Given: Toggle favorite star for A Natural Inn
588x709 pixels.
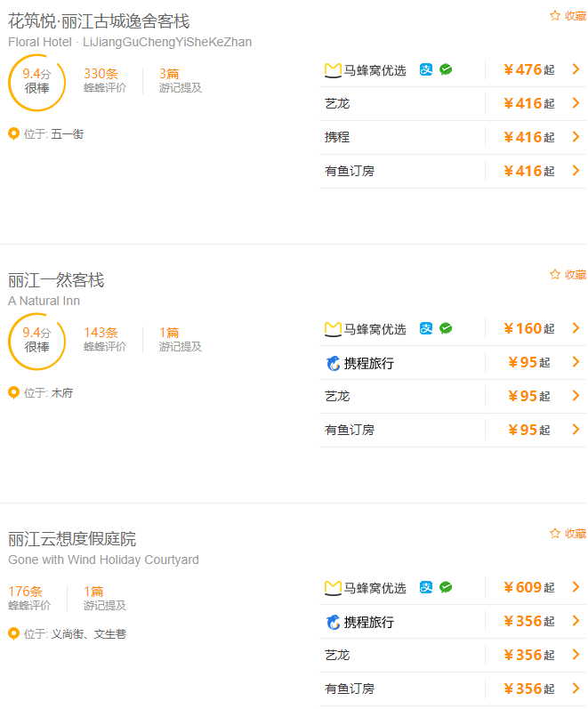Looking at the screenshot, I should point(555,275).
